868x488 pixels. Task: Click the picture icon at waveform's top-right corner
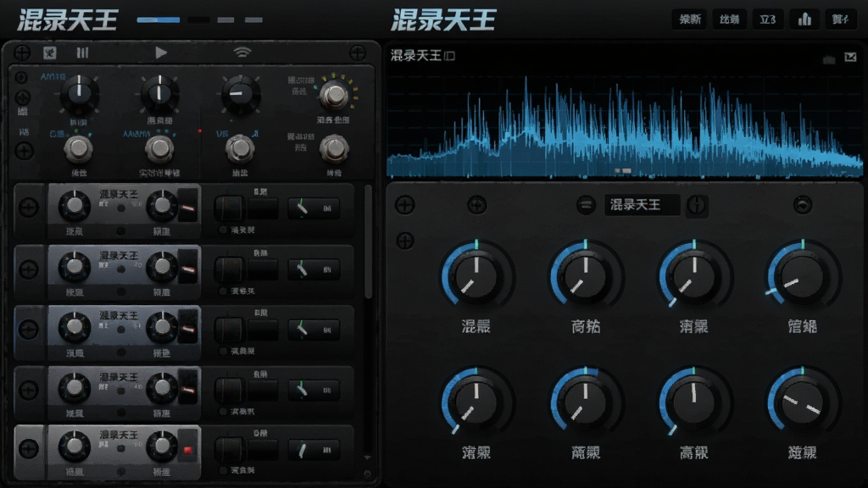pyautogui.click(x=851, y=57)
